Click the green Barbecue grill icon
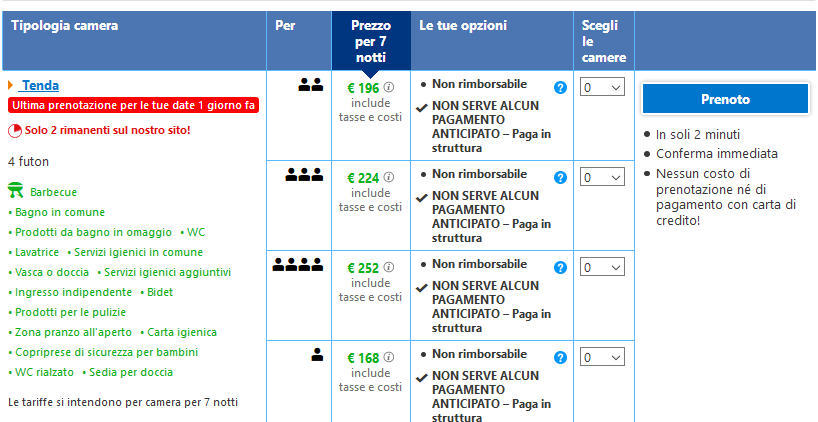This screenshot has height=422, width=818. tap(15, 190)
